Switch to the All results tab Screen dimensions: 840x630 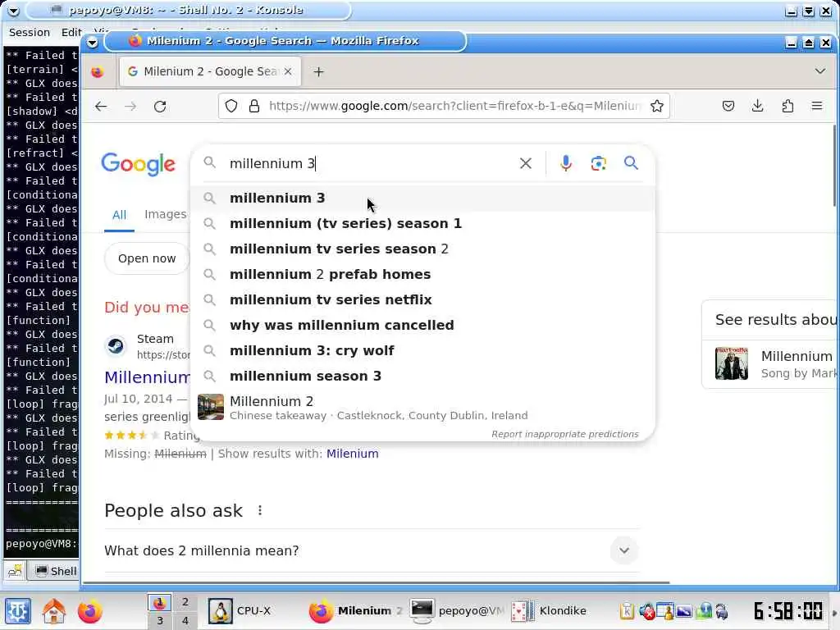120,216
